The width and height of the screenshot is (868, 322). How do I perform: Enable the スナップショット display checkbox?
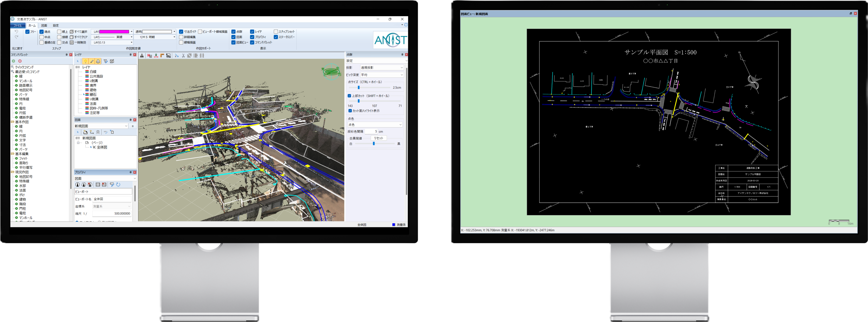276,32
